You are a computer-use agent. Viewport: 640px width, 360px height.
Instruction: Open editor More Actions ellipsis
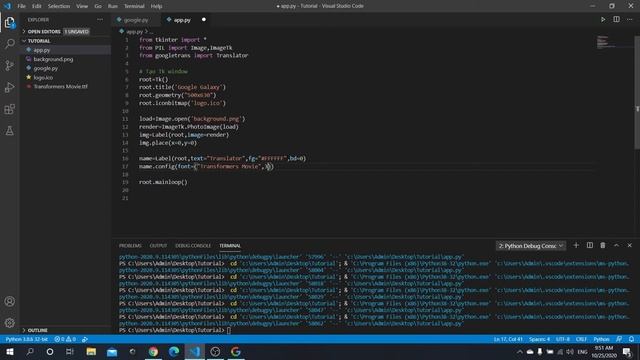tap(630, 19)
